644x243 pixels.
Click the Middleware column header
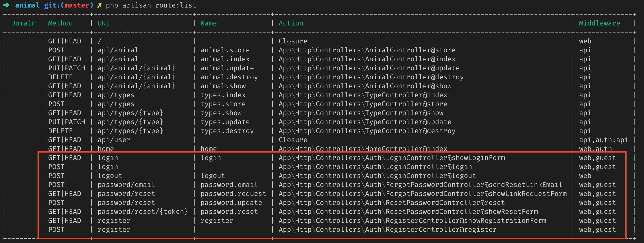point(599,23)
